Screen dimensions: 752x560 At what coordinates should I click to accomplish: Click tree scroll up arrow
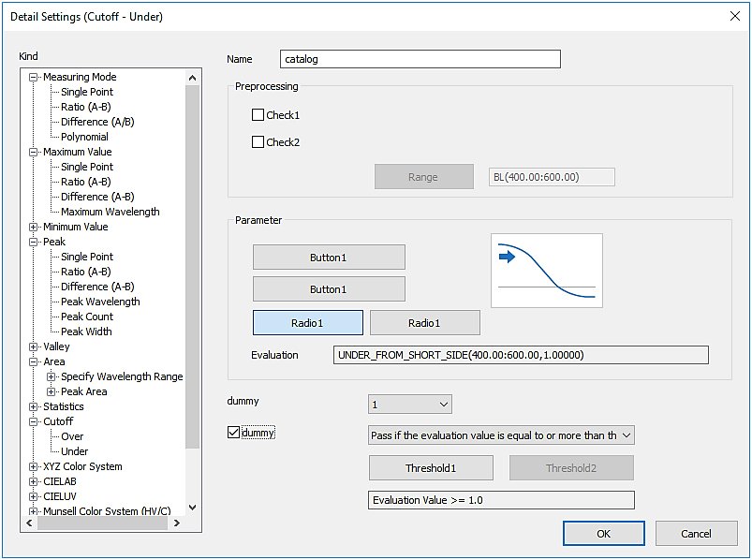[192, 78]
